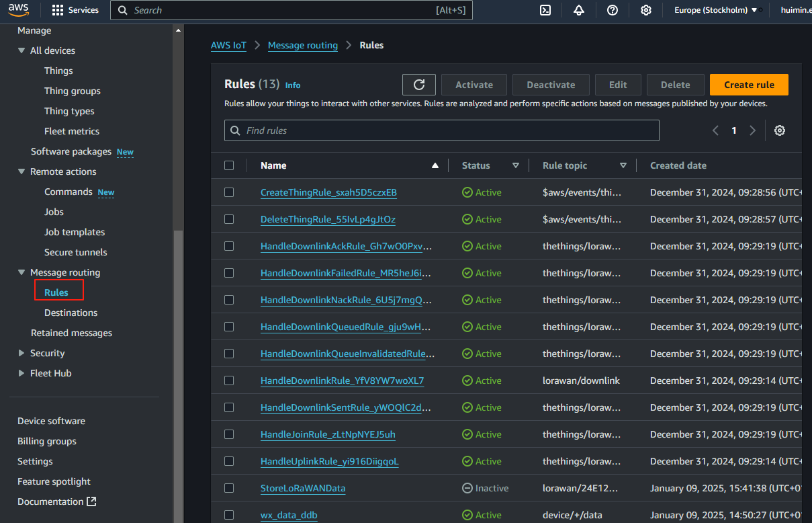812x523 pixels.
Task: Open Feature spotlight in the sidebar
Action: click(x=54, y=481)
